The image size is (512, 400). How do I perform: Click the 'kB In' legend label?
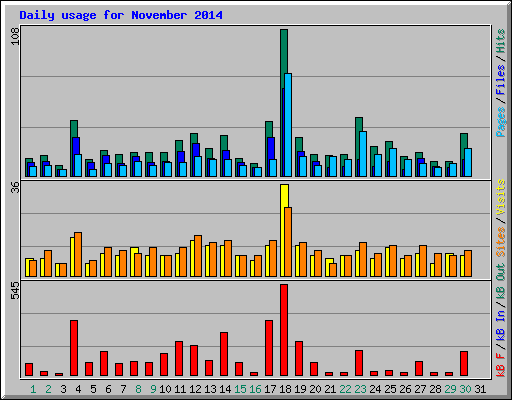point(501,327)
